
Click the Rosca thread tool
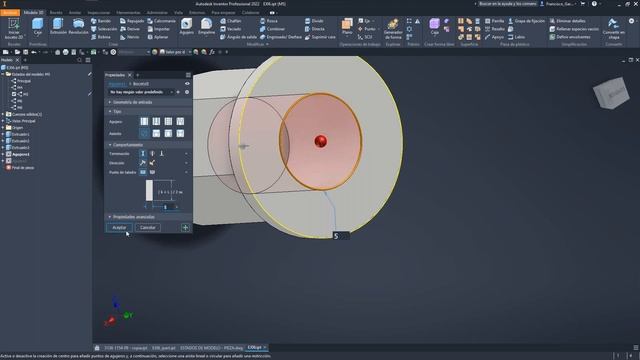point(269,21)
